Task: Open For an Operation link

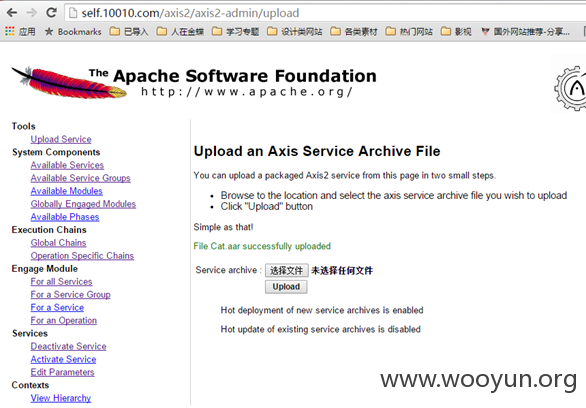Action: coord(64,321)
